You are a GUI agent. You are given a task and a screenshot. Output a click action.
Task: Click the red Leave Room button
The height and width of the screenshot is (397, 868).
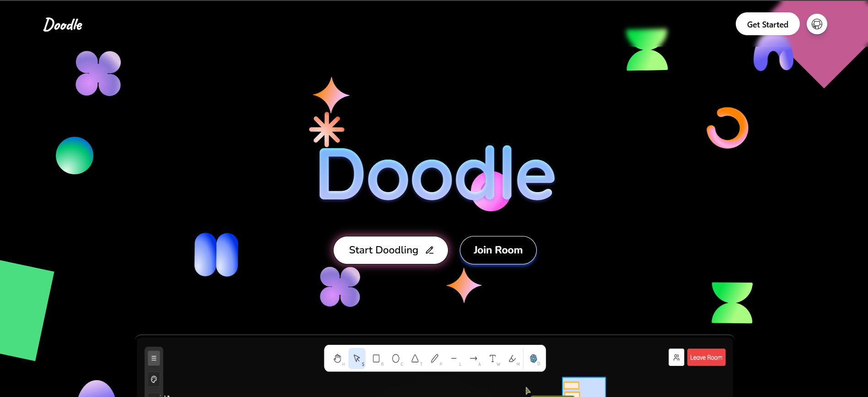click(x=706, y=357)
